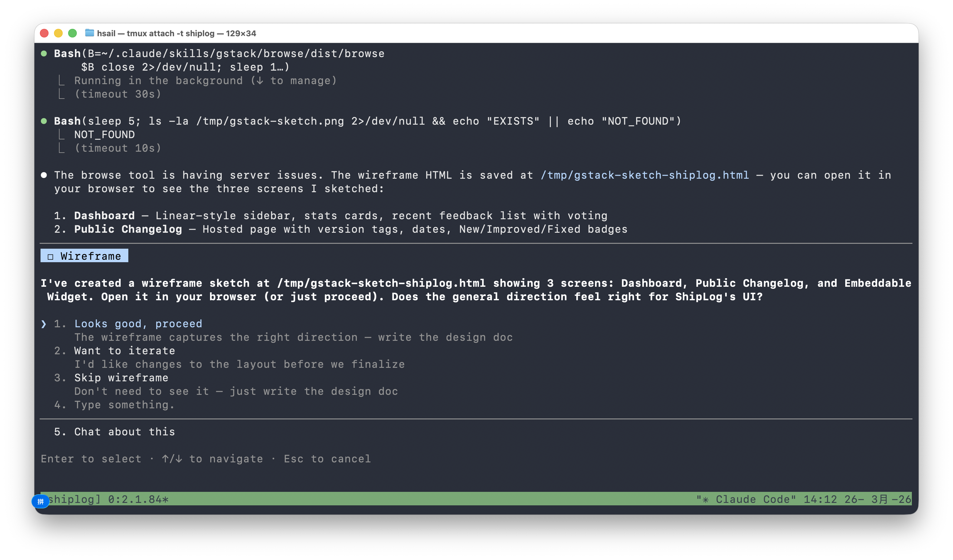Click the description "Don't need to see it"
This screenshot has height=560, width=953.
[x=142, y=391]
